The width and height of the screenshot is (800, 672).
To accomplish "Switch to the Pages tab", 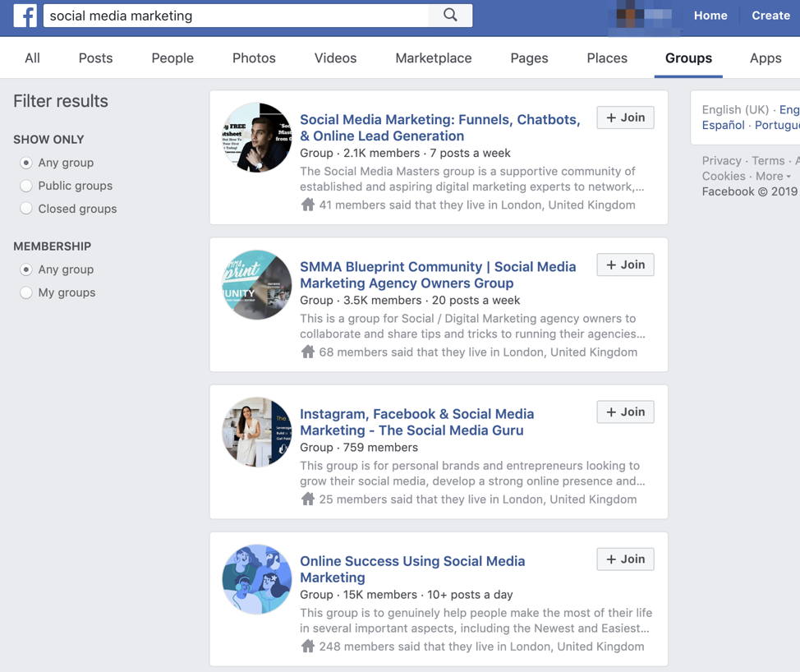I will tap(529, 58).
